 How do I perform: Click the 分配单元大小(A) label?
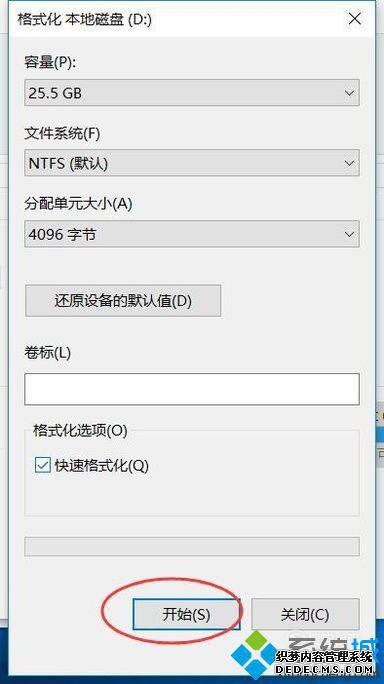[x=78, y=204]
